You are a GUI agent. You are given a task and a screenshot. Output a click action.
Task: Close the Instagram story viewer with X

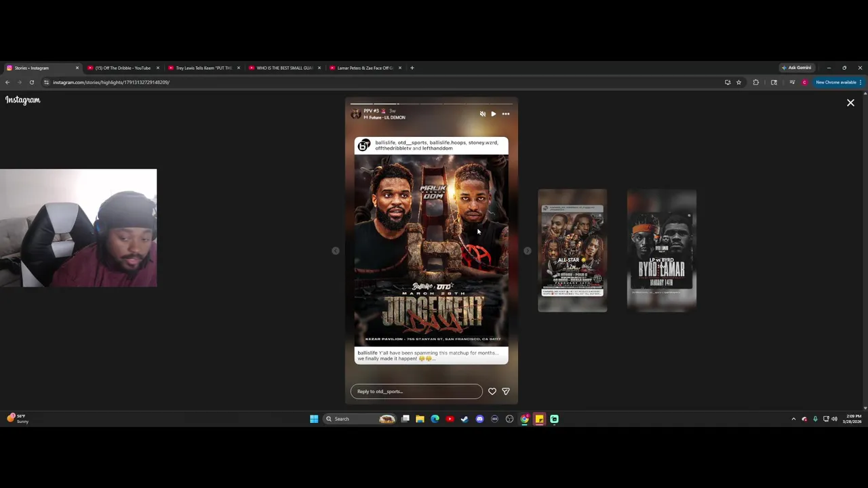coord(850,103)
